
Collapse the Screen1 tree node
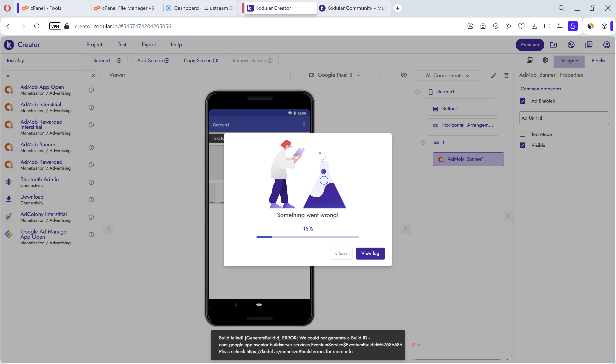coord(417,92)
